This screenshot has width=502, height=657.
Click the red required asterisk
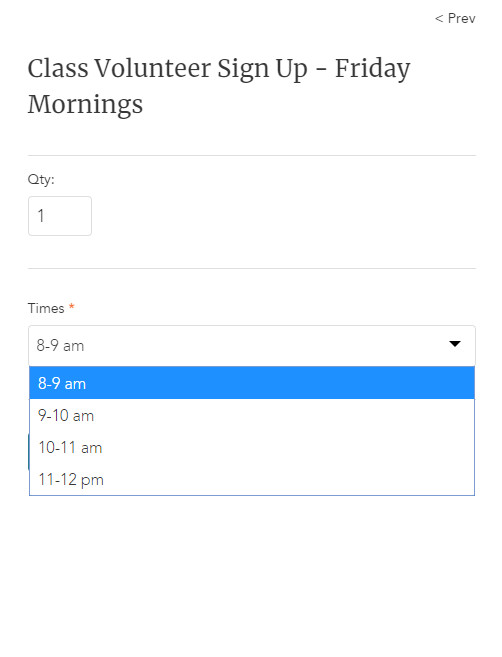[x=72, y=307]
